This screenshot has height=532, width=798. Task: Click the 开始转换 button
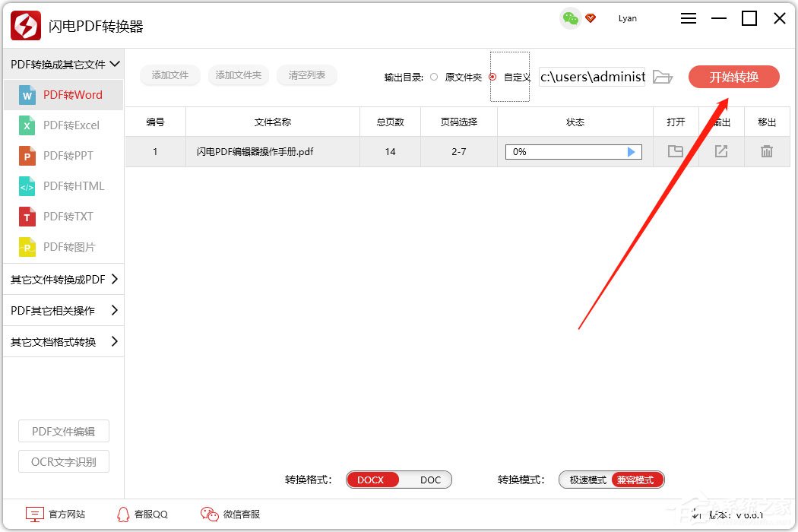[733, 77]
